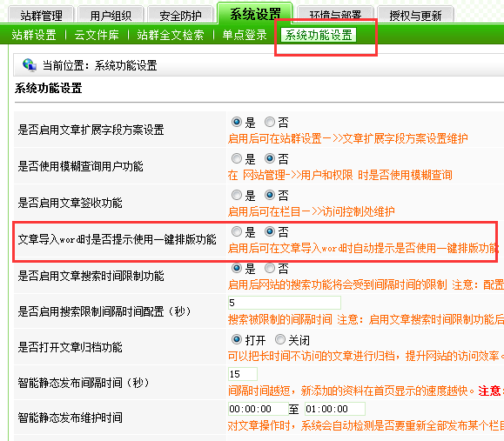Screen dimensions: 504x441
Task: Select the 授权与更新 tab
Action: click(x=415, y=15)
